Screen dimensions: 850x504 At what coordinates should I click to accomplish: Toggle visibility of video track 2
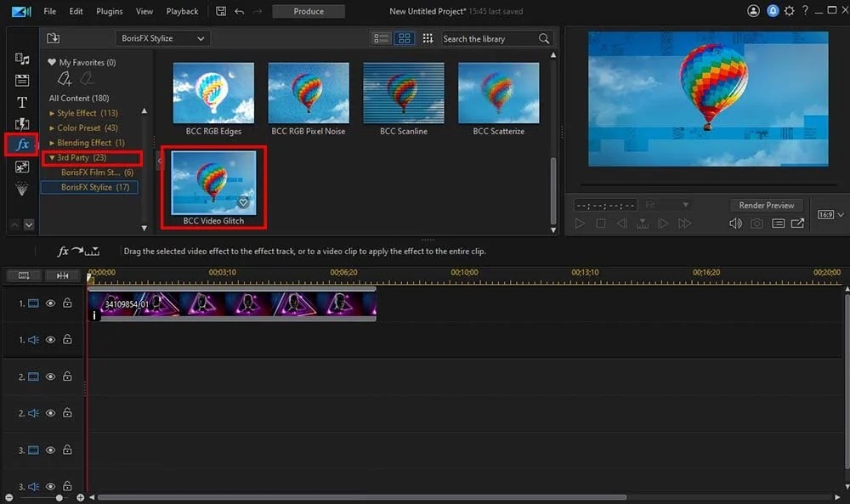pyautogui.click(x=50, y=377)
